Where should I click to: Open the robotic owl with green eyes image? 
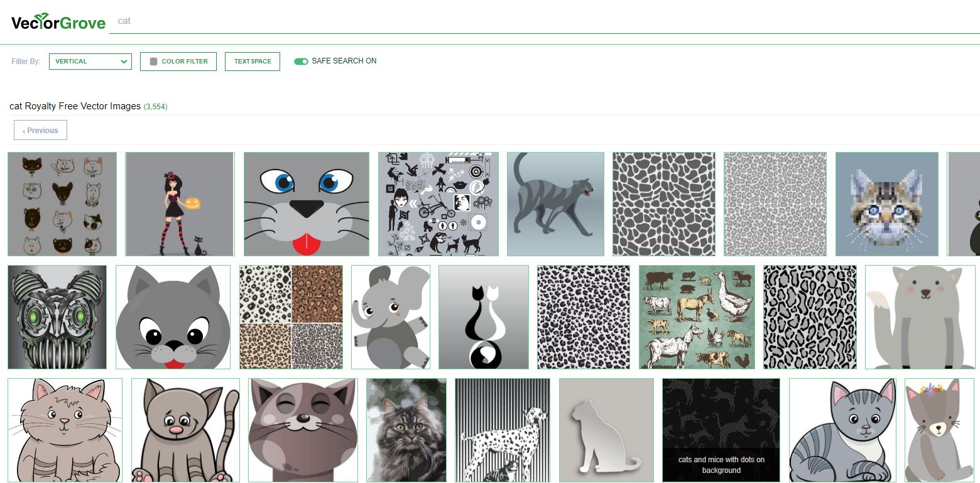[x=57, y=317]
